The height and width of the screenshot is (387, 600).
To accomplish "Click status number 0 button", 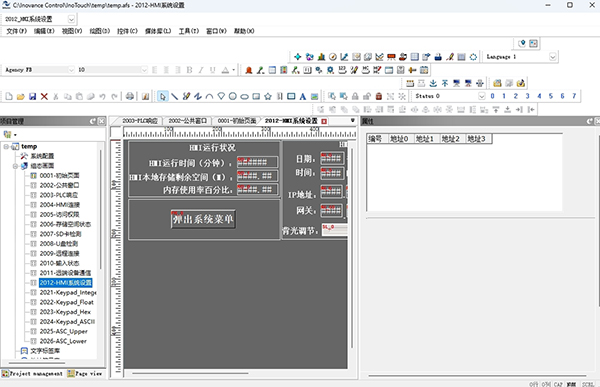I will [492, 96].
